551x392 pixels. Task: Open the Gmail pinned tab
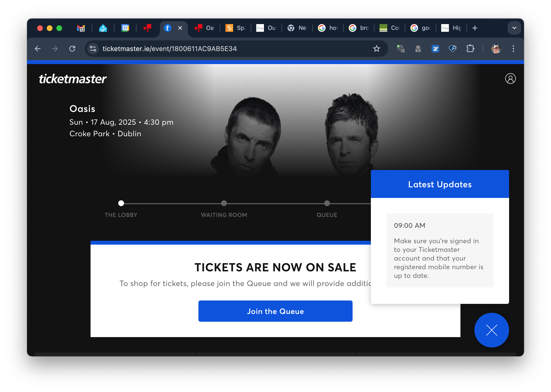[x=81, y=28]
